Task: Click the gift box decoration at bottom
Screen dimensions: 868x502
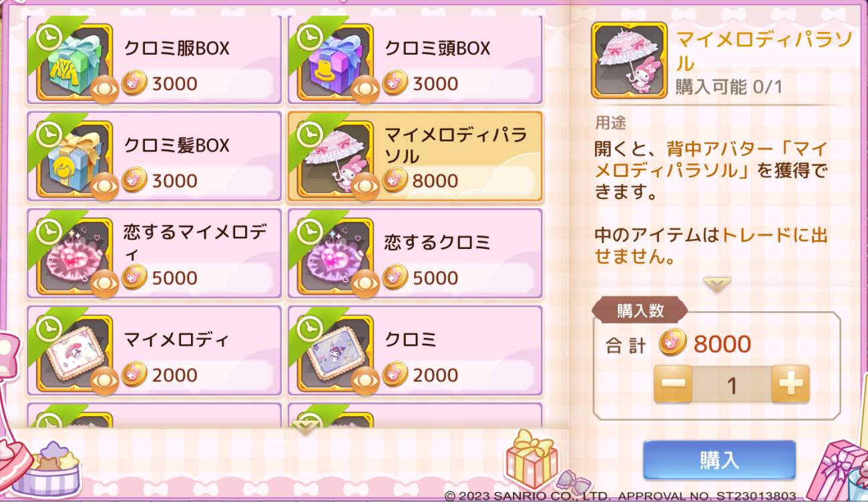Action: 531,460
